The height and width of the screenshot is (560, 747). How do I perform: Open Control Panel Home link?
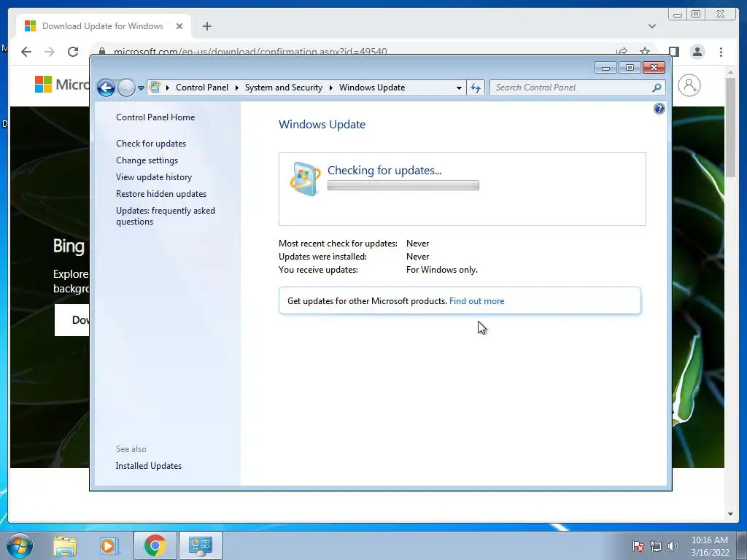(155, 117)
